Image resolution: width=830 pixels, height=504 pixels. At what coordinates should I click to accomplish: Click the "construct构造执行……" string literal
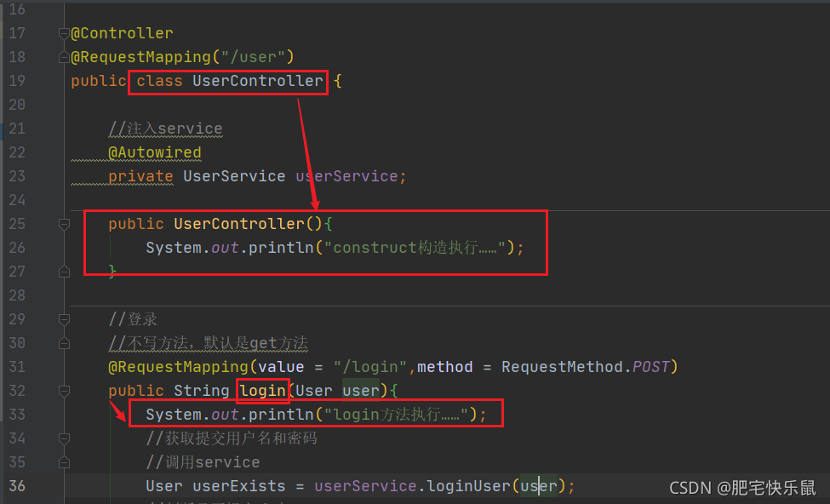point(415,248)
